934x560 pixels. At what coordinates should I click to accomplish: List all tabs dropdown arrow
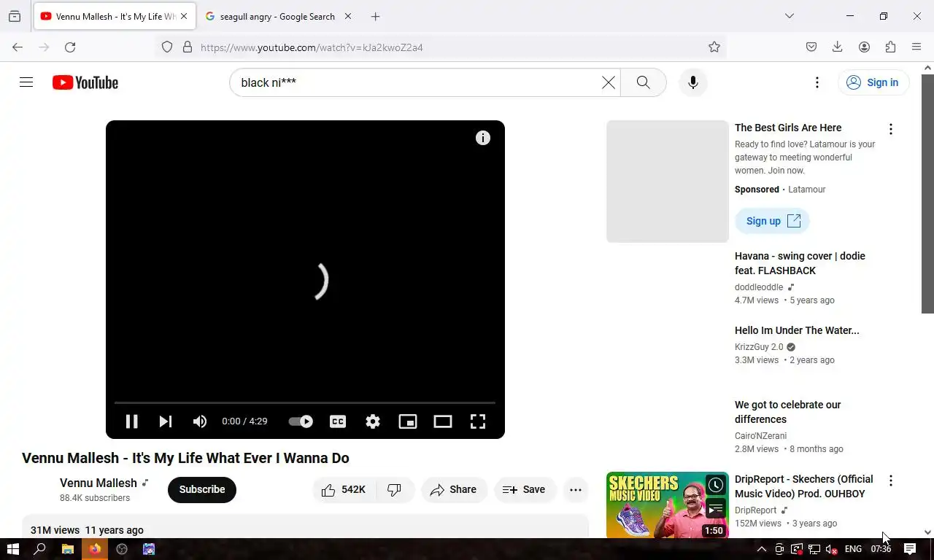click(x=789, y=16)
